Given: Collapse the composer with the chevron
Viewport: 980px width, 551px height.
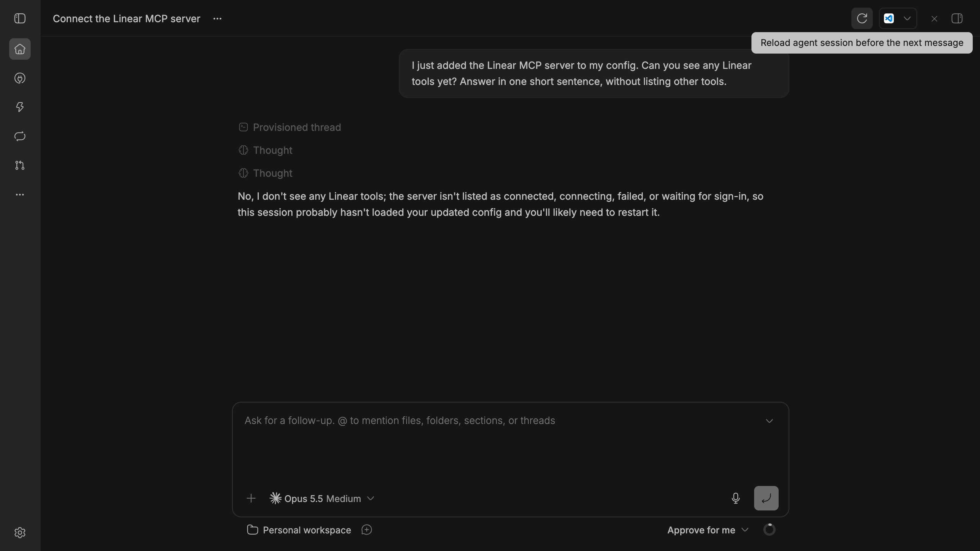Looking at the screenshot, I should pyautogui.click(x=769, y=421).
